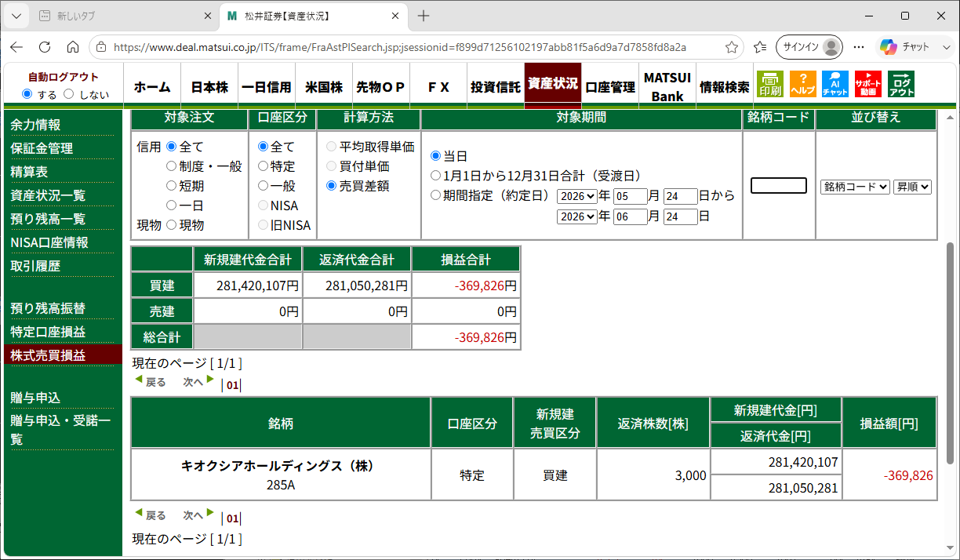This screenshot has width=960, height=560.
Task: Click the start month 05 field
Action: tap(631, 196)
